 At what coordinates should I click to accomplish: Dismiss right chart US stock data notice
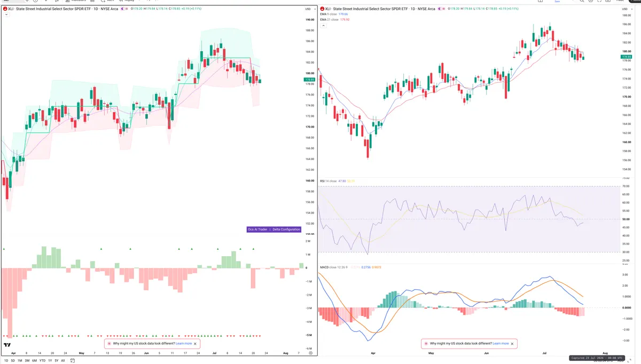(512, 344)
